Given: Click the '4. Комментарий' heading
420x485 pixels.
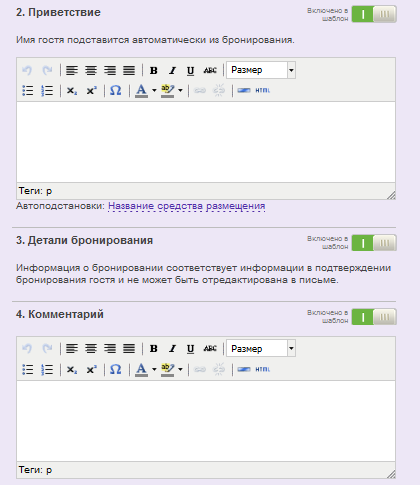Looking at the screenshot, I should coord(60,314).
